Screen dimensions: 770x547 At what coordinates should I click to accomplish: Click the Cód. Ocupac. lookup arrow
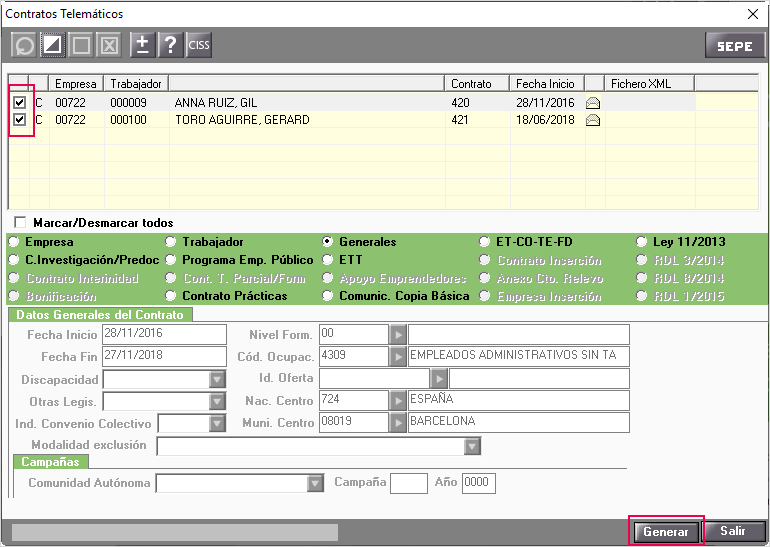(x=397, y=356)
